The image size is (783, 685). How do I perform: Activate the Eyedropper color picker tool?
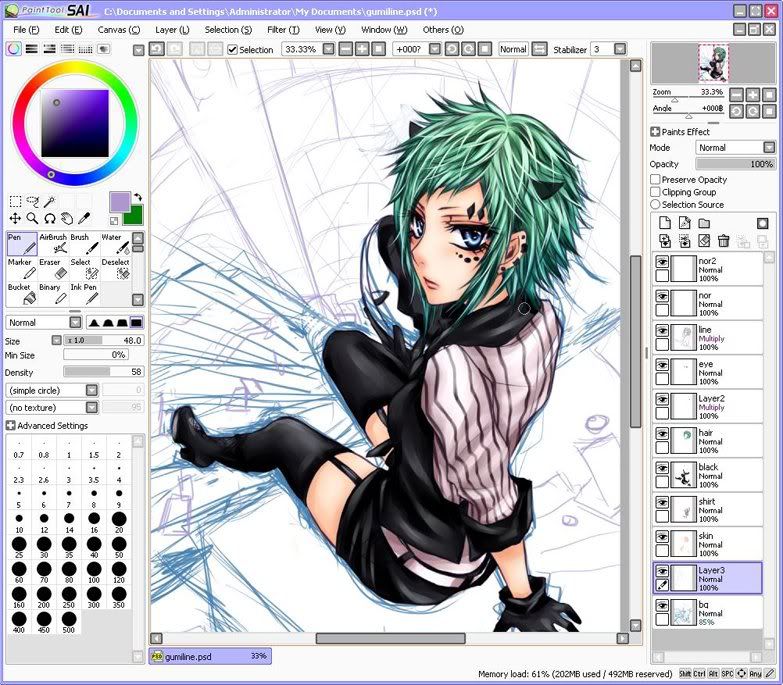[x=84, y=218]
